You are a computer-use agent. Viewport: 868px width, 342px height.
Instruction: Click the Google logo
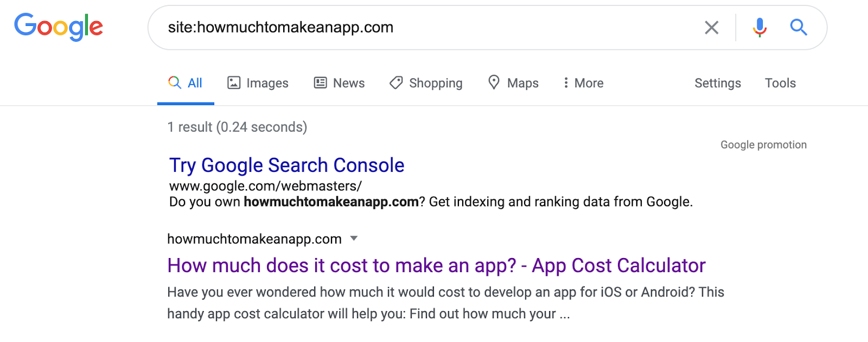[x=59, y=27]
